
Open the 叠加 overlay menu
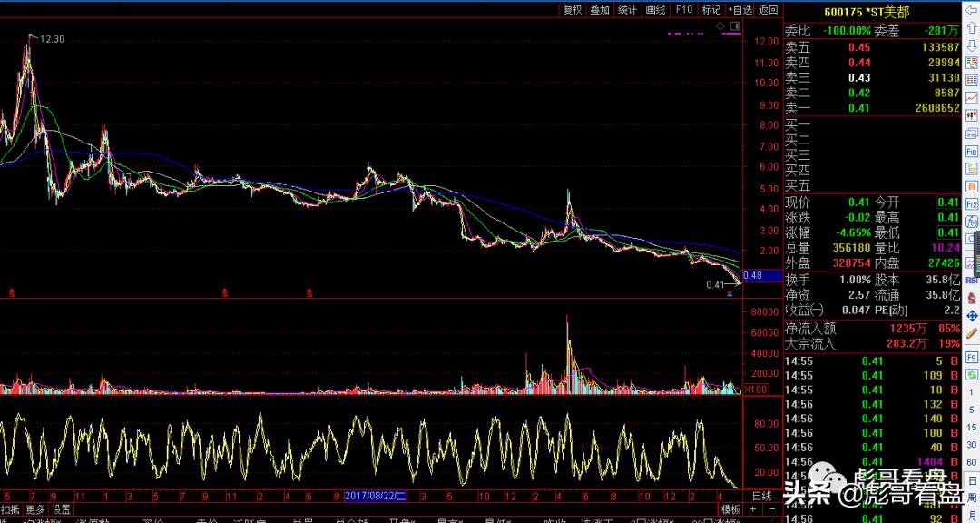click(600, 9)
